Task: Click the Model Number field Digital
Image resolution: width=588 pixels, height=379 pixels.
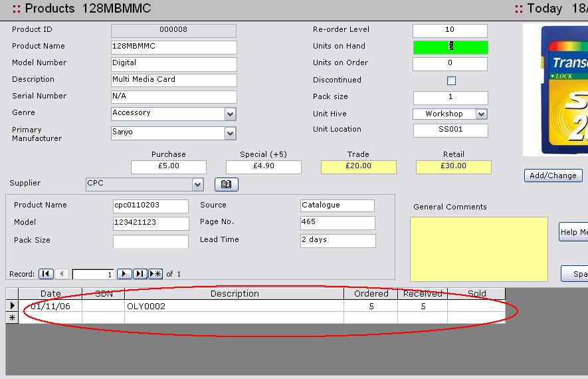Action: click(173, 64)
